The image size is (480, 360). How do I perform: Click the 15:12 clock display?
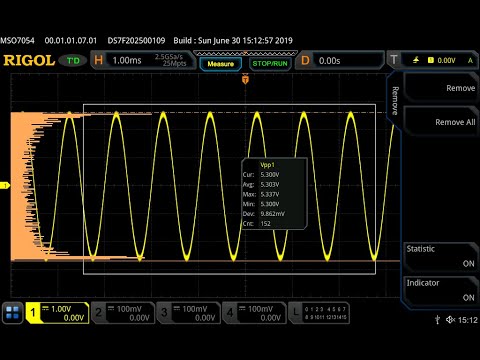(x=468, y=320)
